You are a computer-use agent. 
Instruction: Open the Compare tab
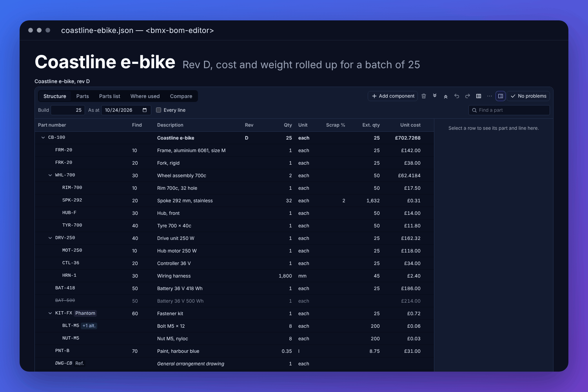181,96
